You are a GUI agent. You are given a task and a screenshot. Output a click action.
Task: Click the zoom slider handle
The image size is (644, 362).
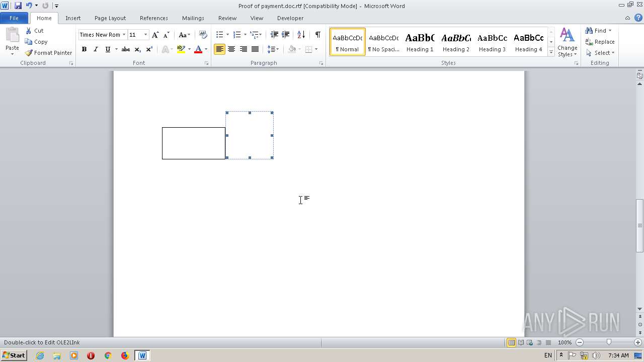pyautogui.click(x=609, y=342)
